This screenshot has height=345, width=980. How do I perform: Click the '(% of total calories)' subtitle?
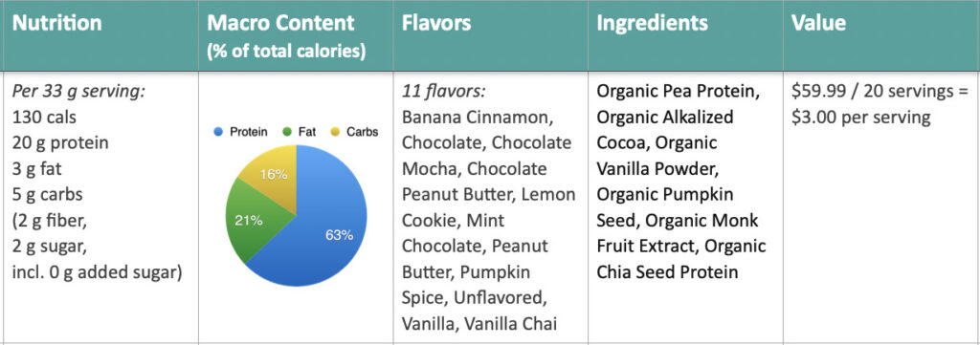coord(286,50)
